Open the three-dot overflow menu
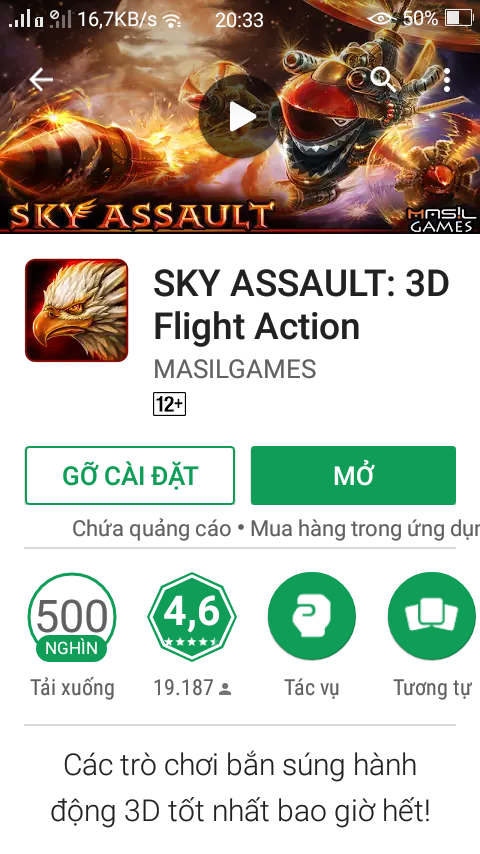480x854 pixels. pos(447,80)
